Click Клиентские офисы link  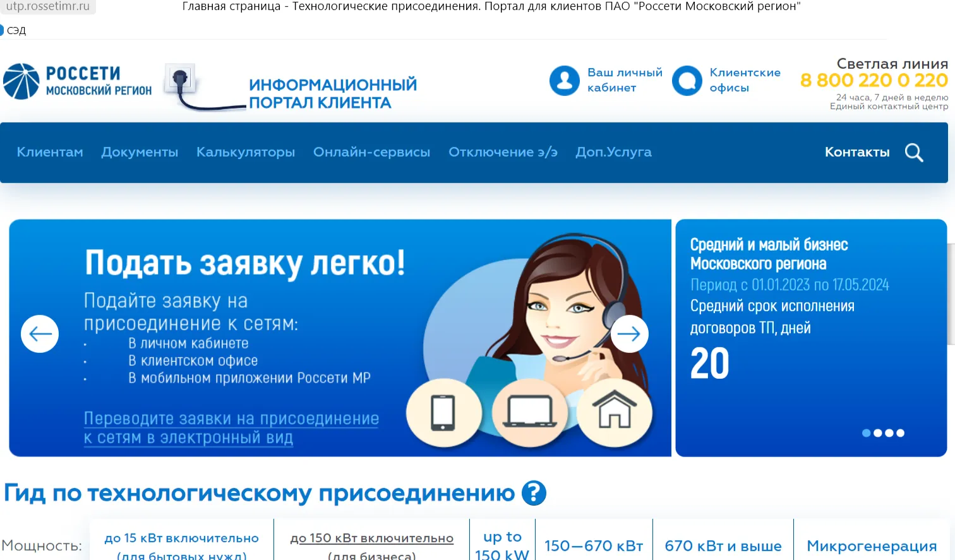pyautogui.click(x=745, y=80)
